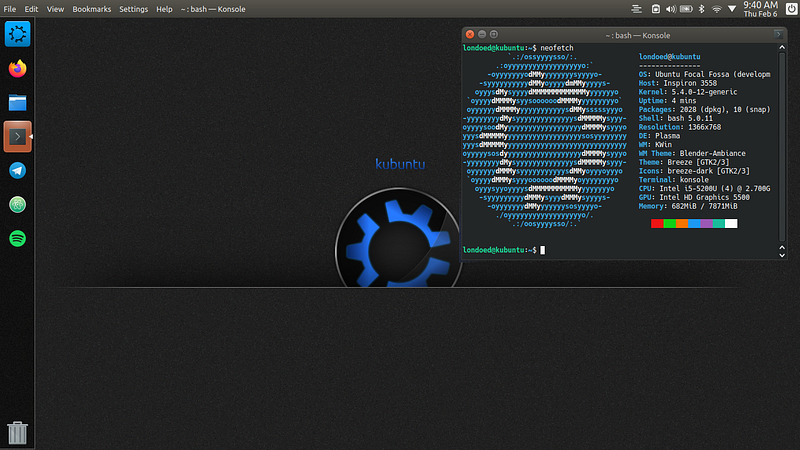Click the 'CPU: Intel i5-5200U' line
800x450 pixels.
[704, 189]
